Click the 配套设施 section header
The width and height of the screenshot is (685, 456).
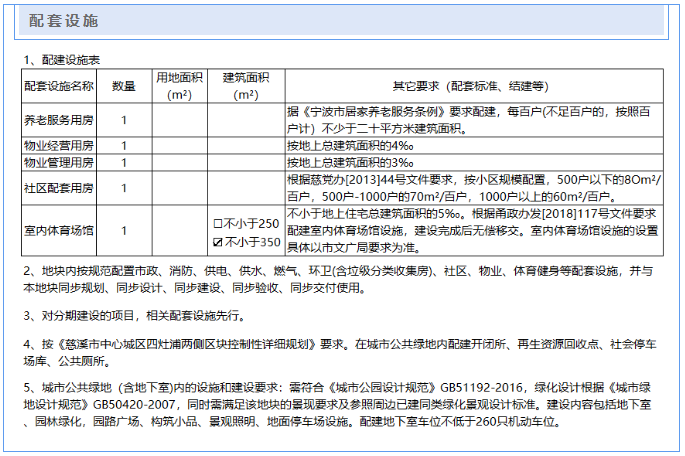pyautogui.click(x=64, y=21)
